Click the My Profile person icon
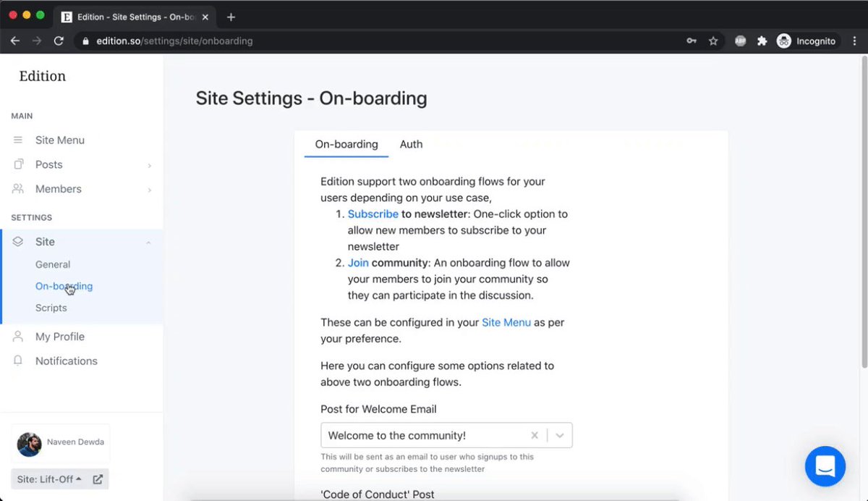 [18, 337]
